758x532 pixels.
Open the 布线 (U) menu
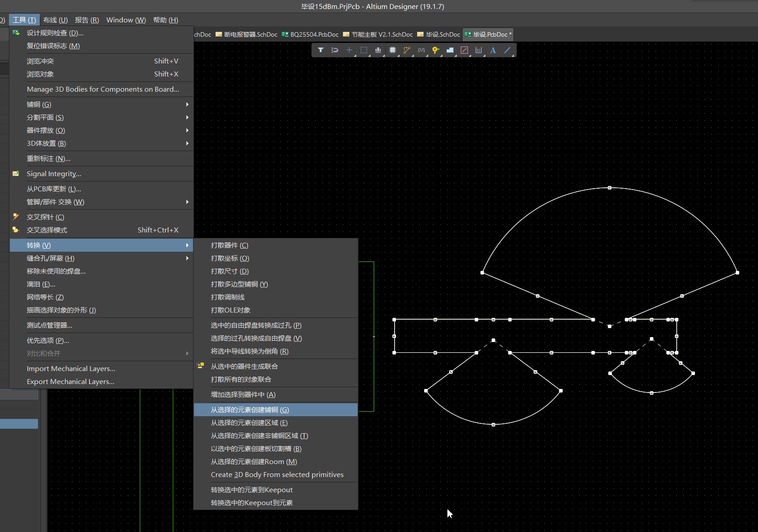pos(55,20)
